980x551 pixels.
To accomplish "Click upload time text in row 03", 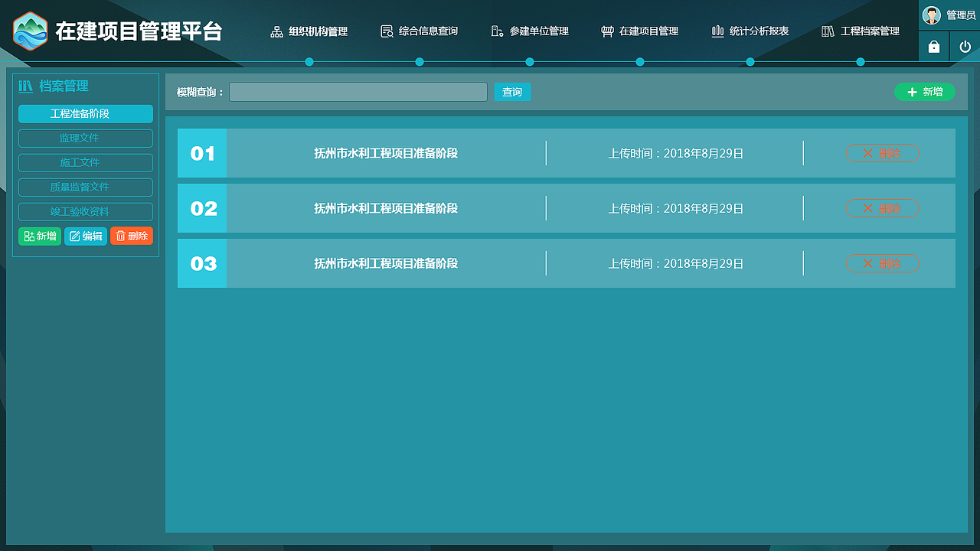I will coord(676,263).
